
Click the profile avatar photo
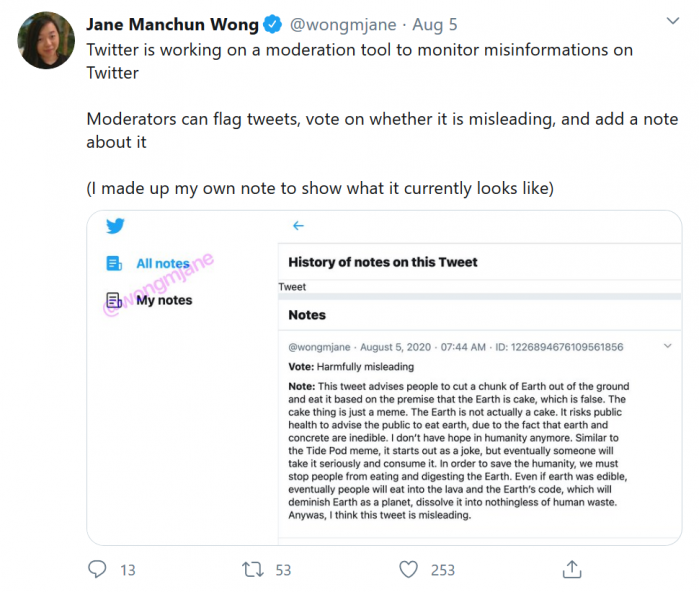(x=46, y=40)
